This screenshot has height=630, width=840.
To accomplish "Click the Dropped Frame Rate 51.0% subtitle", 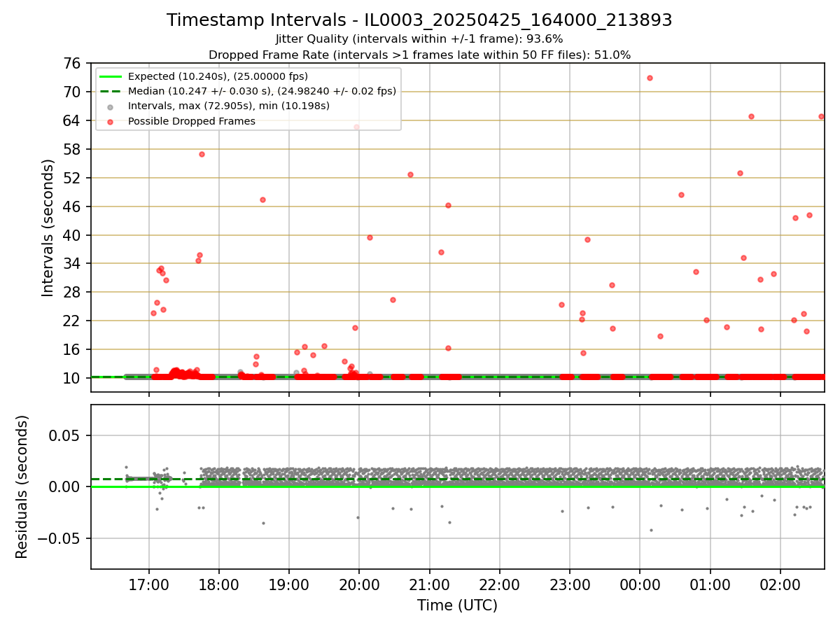I will tap(419, 55).
